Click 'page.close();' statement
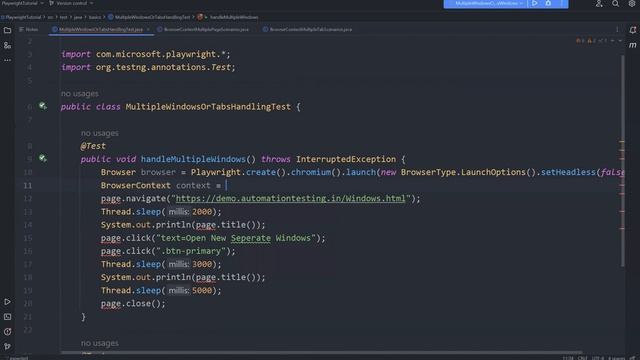Viewport: 640px width, 360px height. pos(133,303)
